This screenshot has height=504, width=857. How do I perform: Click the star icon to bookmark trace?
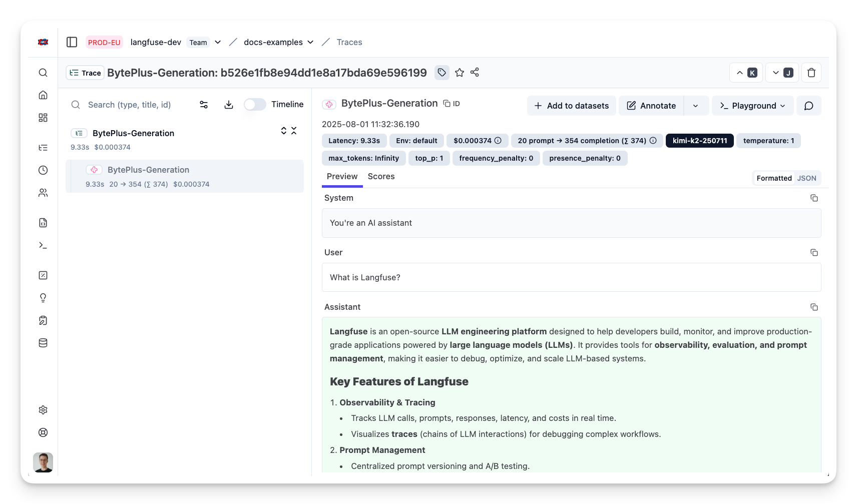tap(460, 73)
